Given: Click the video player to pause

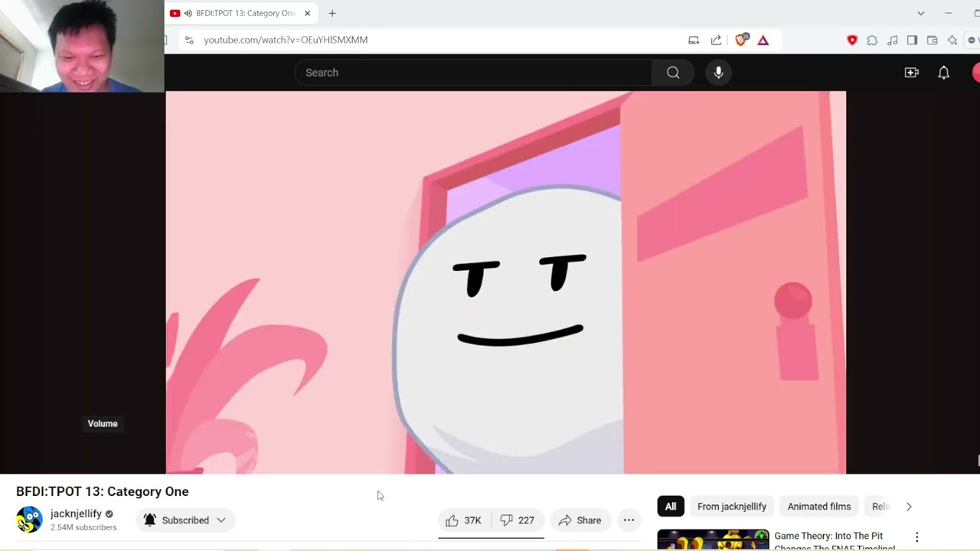Looking at the screenshot, I should pos(506,282).
